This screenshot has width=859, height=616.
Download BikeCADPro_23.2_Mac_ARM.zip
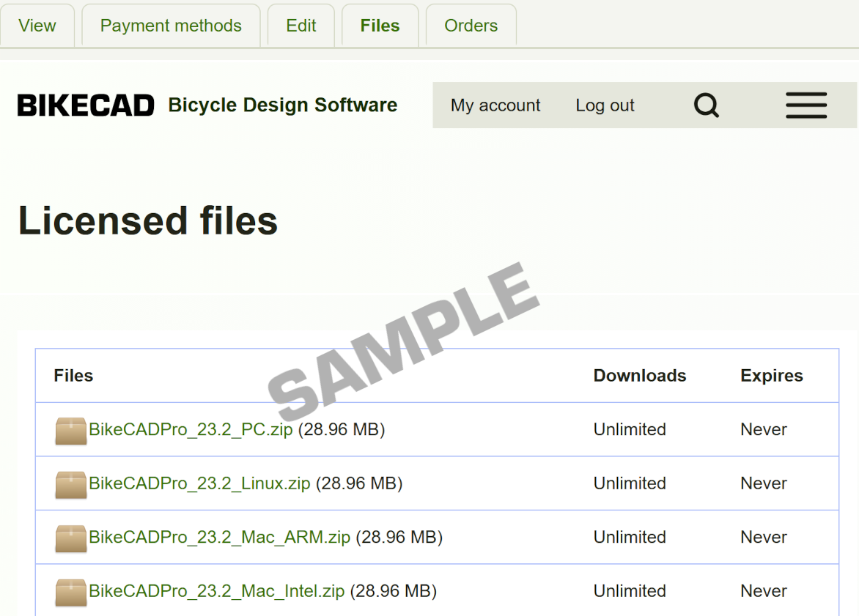[x=219, y=537]
